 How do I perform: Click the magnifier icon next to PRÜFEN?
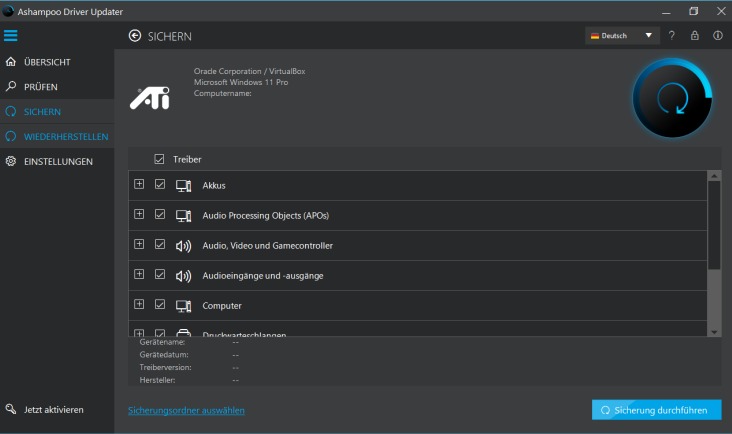pos(11,86)
